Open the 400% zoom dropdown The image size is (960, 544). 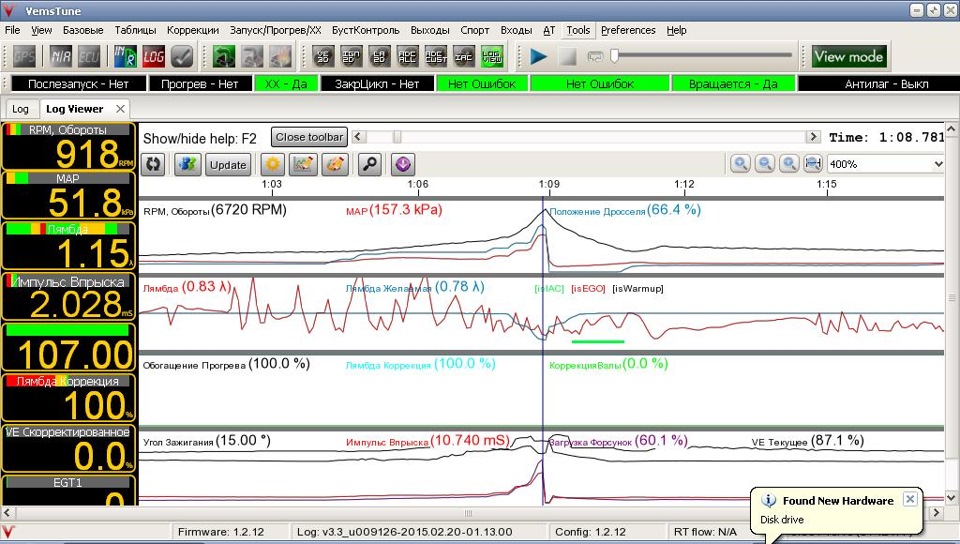tap(886, 164)
